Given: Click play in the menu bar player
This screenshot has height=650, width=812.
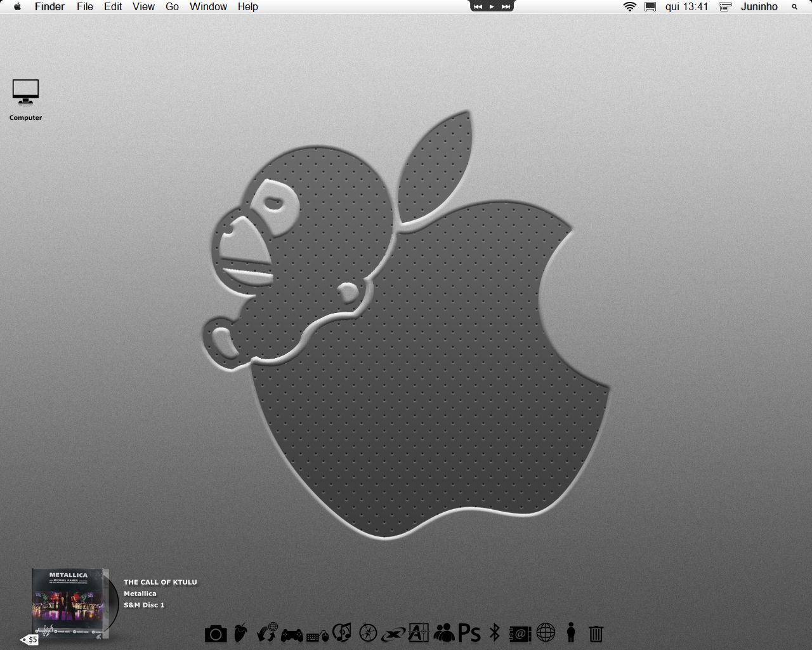Looking at the screenshot, I should click(492, 6).
